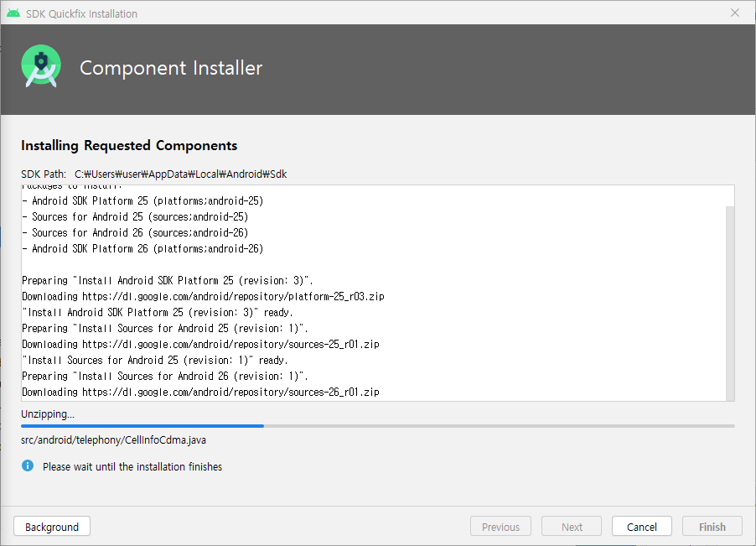Image resolution: width=756 pixels, height=546 pixels.
Task: Click log line 'Sources for Android 26 (sources;android-26)'
Action: (135, 232)
